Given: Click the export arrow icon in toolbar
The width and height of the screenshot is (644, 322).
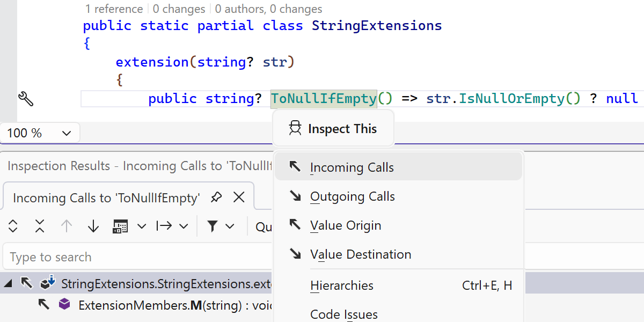Looking at the screenshot, I should [164, 226].
